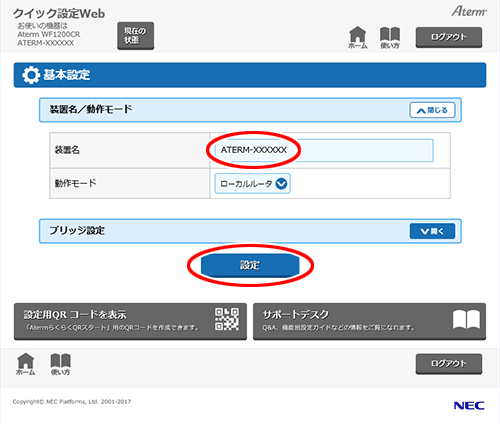Viewport: 500px width, 424px height.
Task: Click the 動作モード label cell
Action: coord(130,183)
